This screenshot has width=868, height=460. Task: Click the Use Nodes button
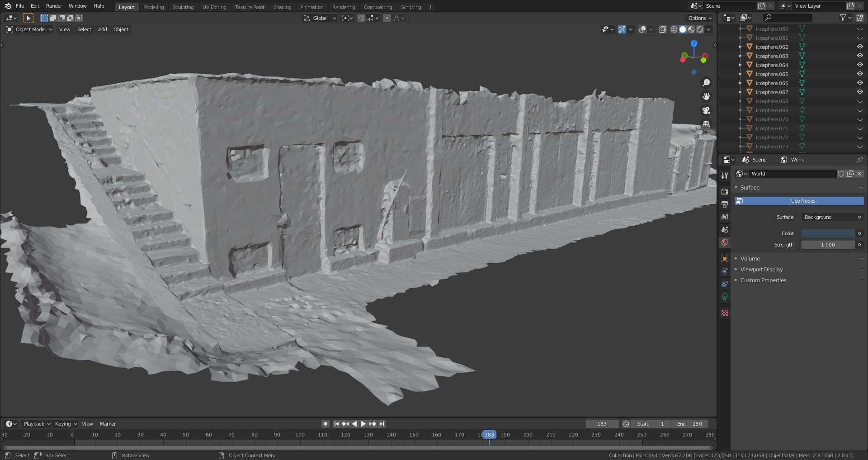click(x=799, y=201)
